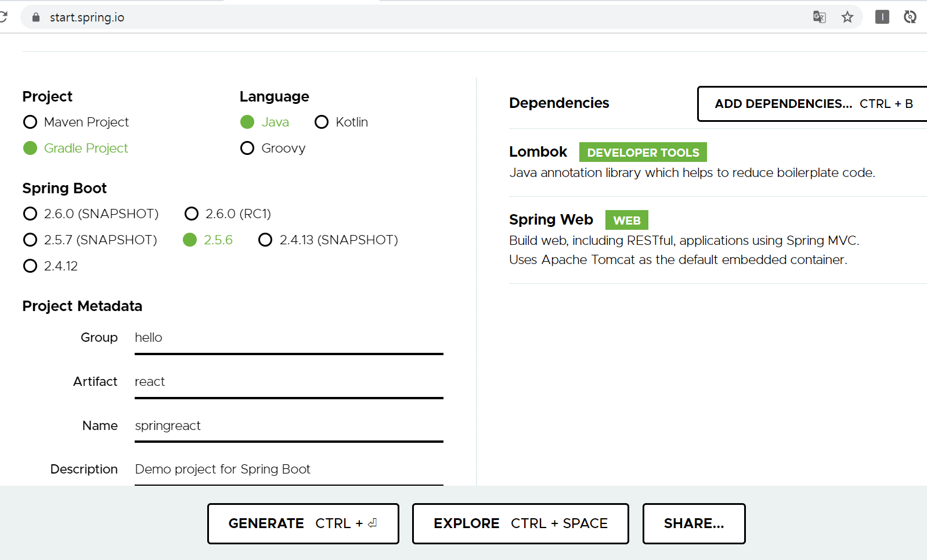Click the Generate button
The width and height of the screenshot is (927, 560).
303,523
